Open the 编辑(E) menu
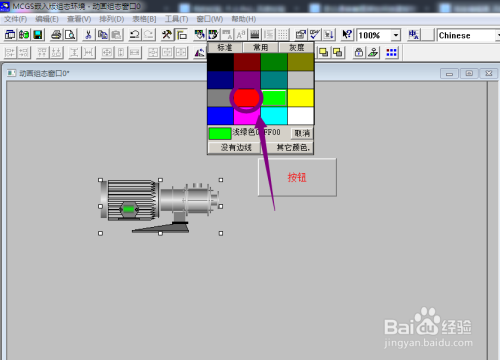Screen dimensions: 500x360 [47, 19]
